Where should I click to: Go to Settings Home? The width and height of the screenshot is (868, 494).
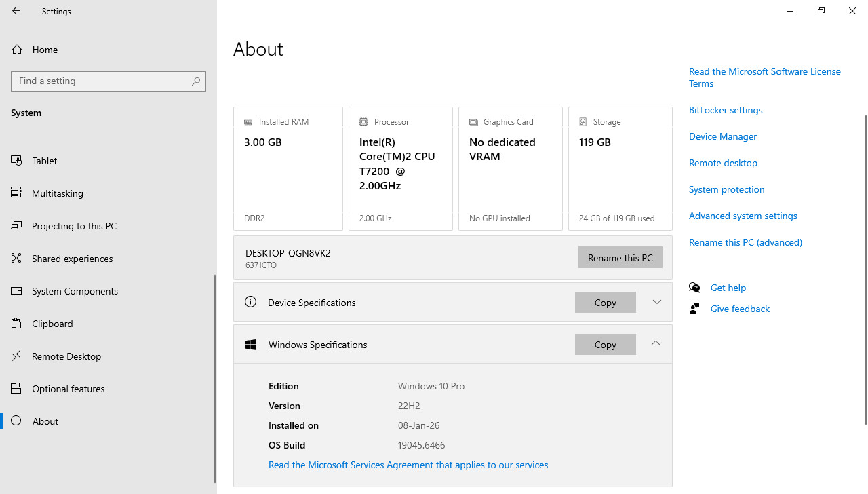click(x=108, y=50)
